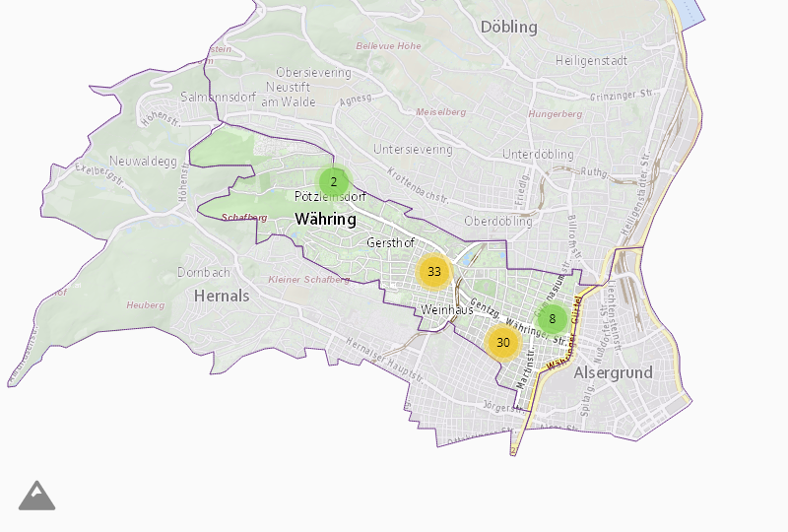Click the Weinhaus label on the map

pos(447,309)
